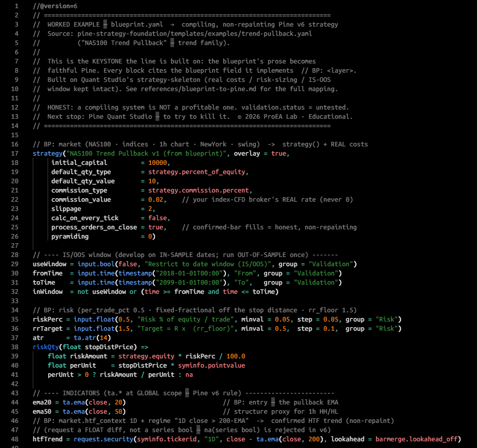This screenshot has width=477, height=448.
Task: Click the ema20 variable on line 44
Action: 42,402
